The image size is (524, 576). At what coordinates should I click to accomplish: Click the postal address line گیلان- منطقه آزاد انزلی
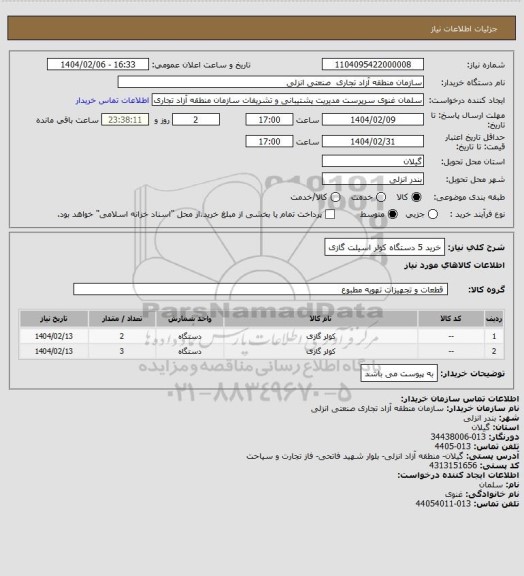pyautogui.click(x=355, y=456)
